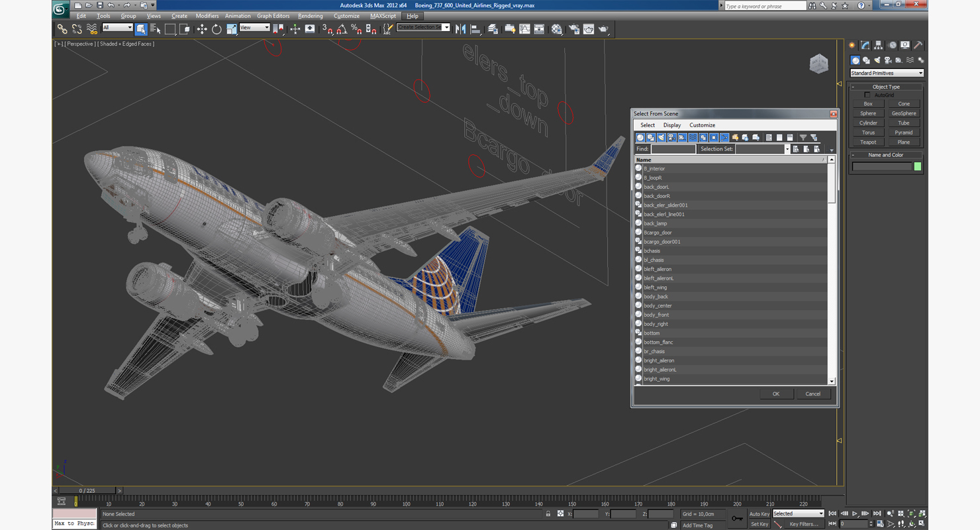Select the Rectangular Selection Region tool
Image resolution: width=980 pixels, height=530 pixels.
pos(170,28)
